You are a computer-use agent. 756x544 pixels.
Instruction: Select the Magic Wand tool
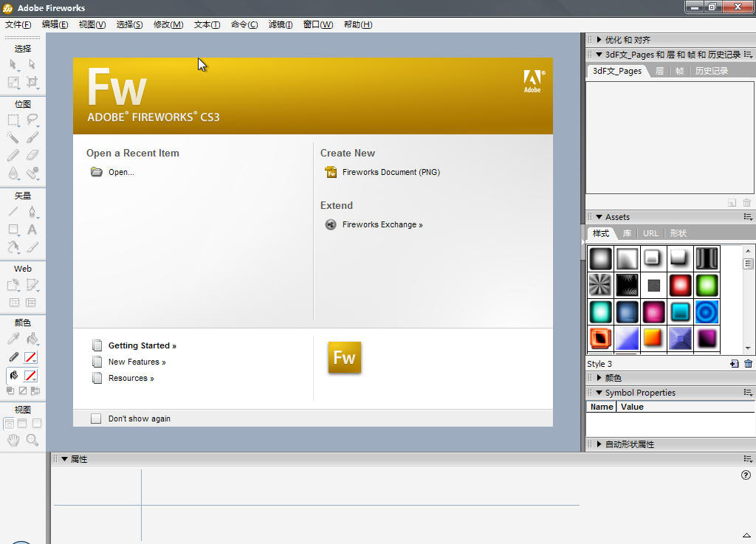pyautogui.click(x=13, y=137)
